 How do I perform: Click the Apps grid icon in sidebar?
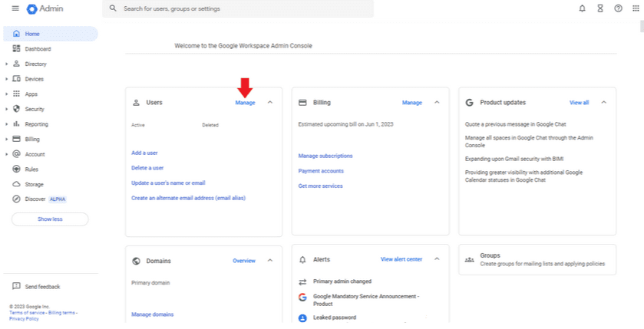tap(16, 94)
